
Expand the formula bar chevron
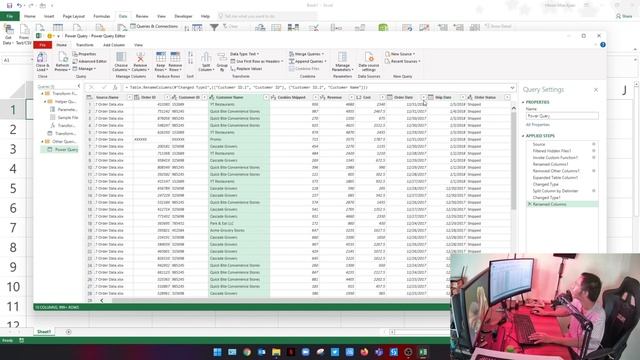tap(512, 88)
